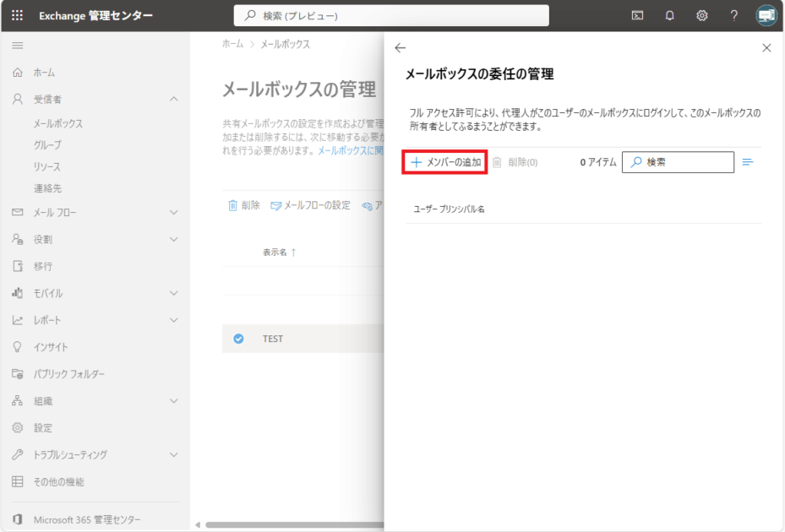The height and width of the screenshot is (532, 785).
Task: Click the モバイル icon in sidebar
Action: (x=18, y=293)
